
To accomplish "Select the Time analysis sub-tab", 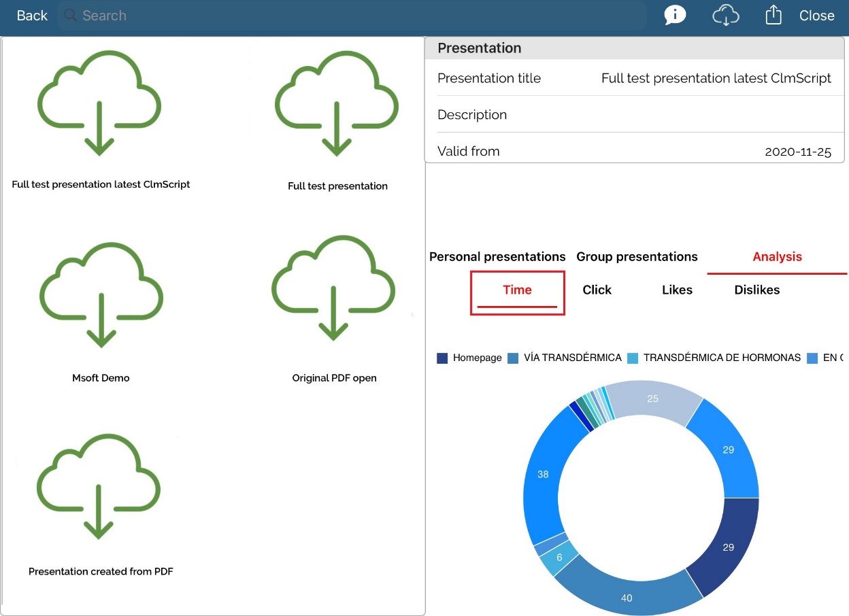I will (517, 290).
